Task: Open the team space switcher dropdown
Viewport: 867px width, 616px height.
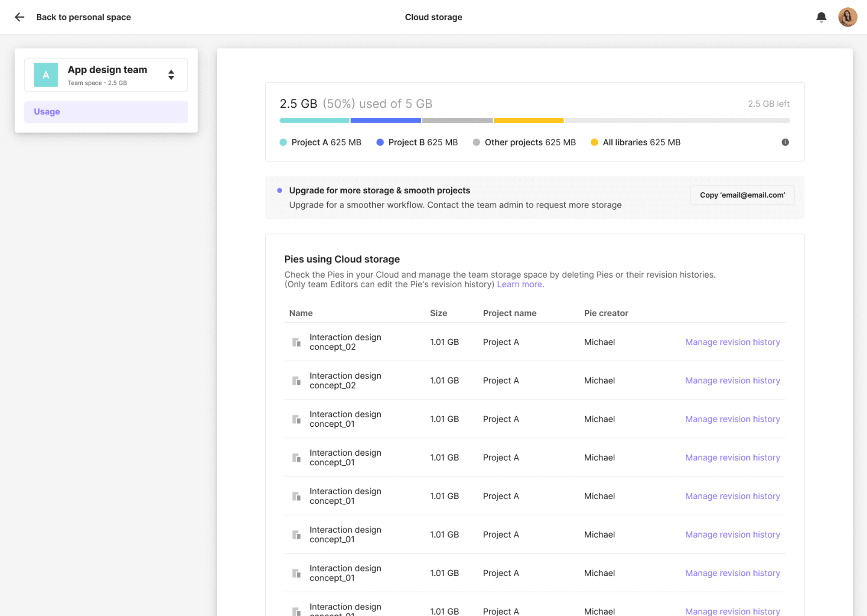Action: click(x=172, y=75)
